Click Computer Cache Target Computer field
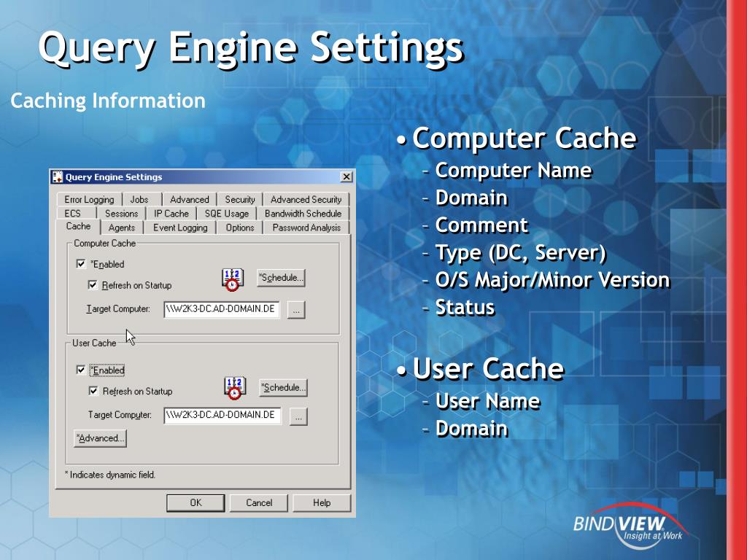 [x=222, y=309]
